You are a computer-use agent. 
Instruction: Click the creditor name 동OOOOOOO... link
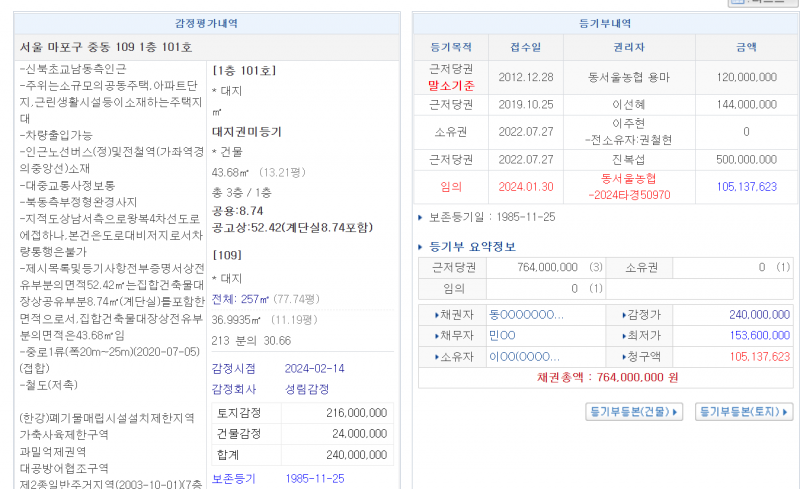click(x=526, y=314)
